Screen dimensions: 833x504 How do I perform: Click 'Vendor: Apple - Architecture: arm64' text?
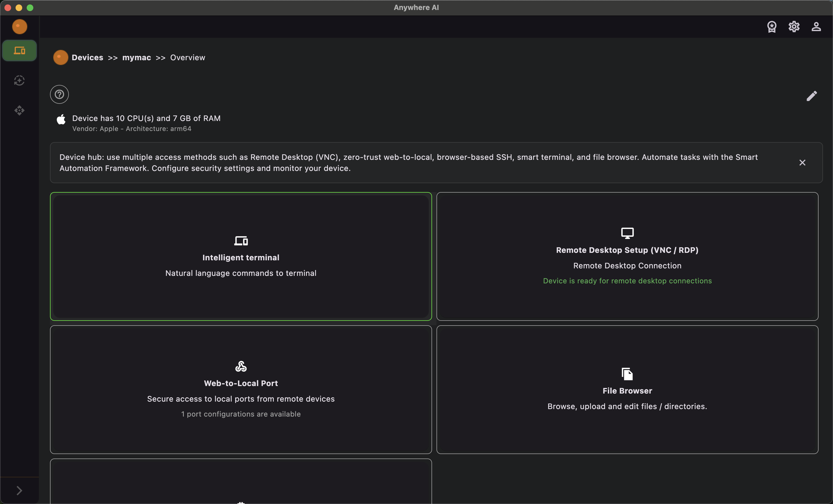tap(132, 129)
